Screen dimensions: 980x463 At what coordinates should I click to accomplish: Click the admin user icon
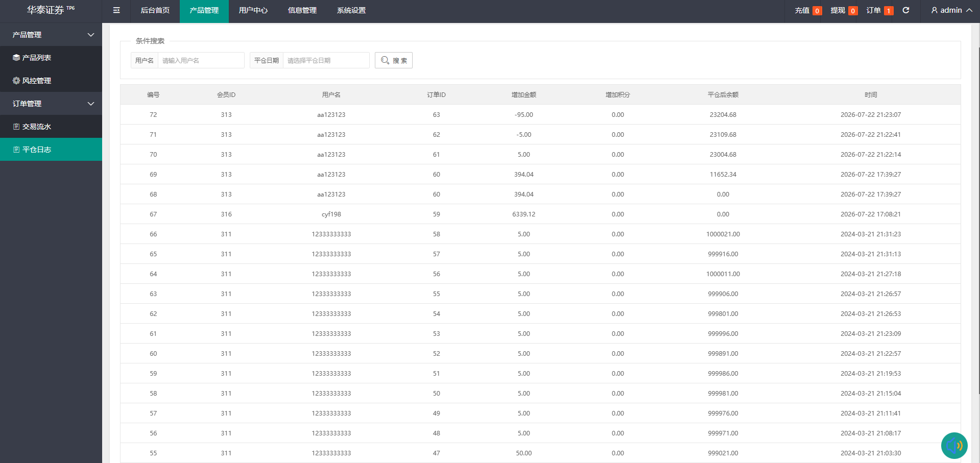tap(935, 10)
